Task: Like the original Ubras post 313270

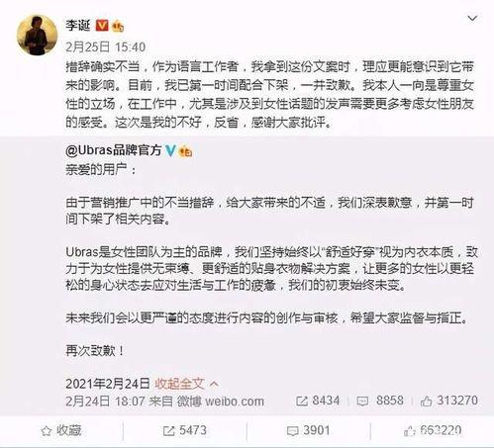Action: coord(449,401)
